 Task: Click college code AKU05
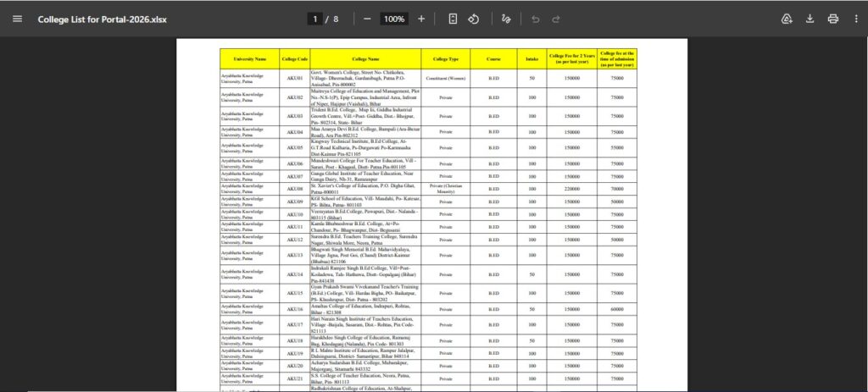click(294, 147)
